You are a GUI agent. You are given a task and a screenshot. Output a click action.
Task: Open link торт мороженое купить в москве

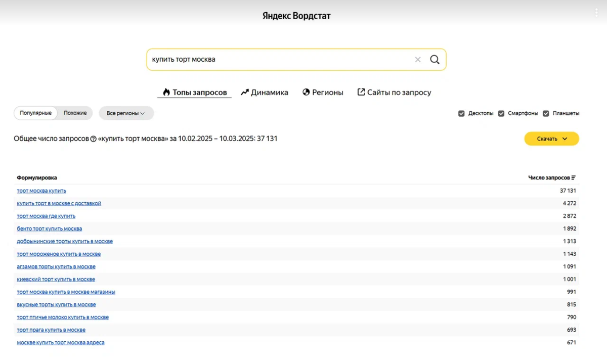(59, 254)
